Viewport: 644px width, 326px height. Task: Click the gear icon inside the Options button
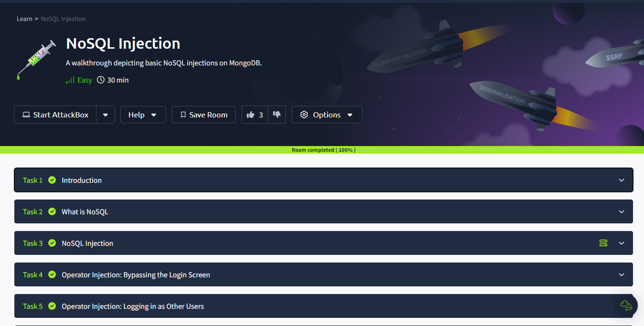tap(304, 115)
